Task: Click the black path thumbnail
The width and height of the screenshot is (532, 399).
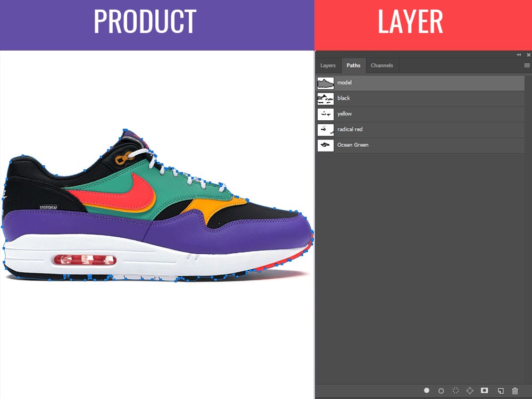Action: [x=326, y=99]
